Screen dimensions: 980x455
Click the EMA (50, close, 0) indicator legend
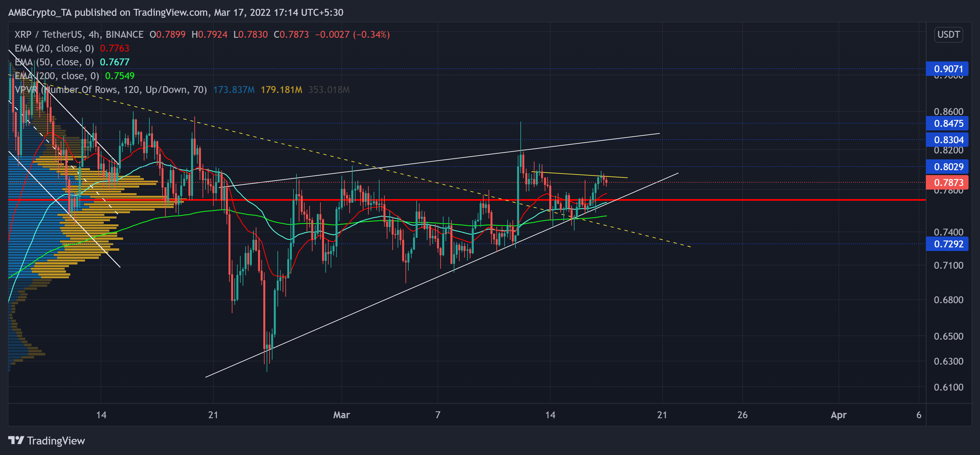pyautogui.click(x=54, y=62)
